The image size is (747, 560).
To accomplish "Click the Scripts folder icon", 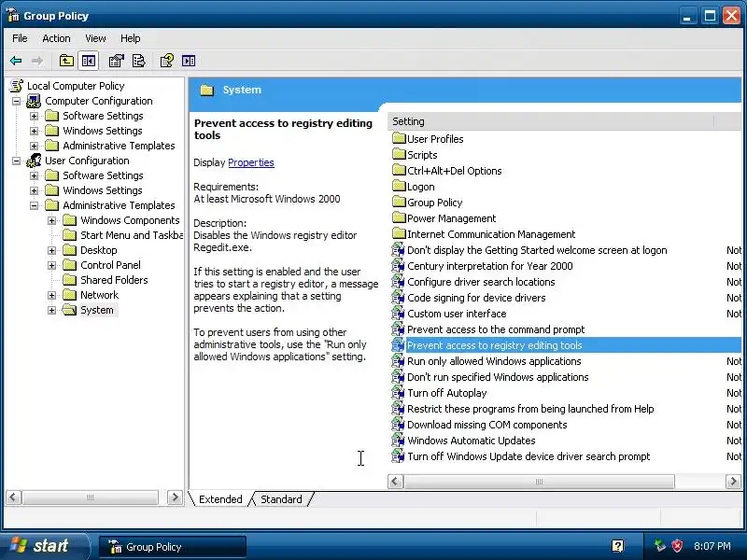I will (x=399, y=154).
